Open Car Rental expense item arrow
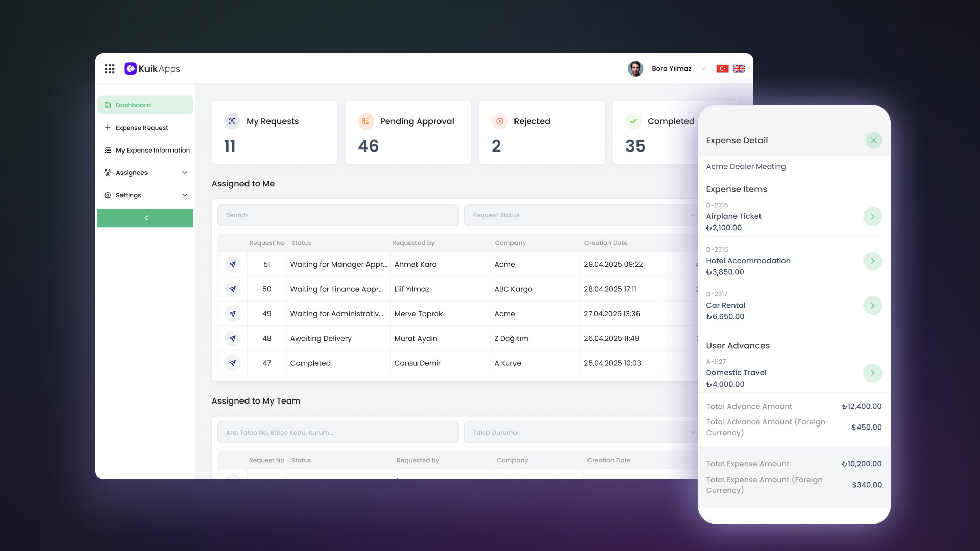 point(872,305)
